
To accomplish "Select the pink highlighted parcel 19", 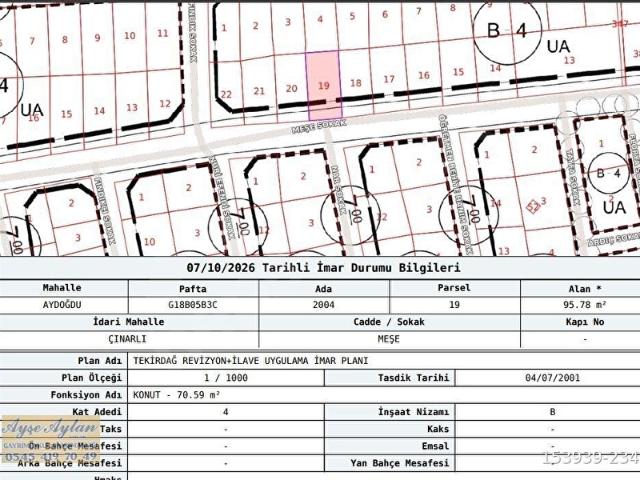I will pyautogui.click(x=324, y=86).
